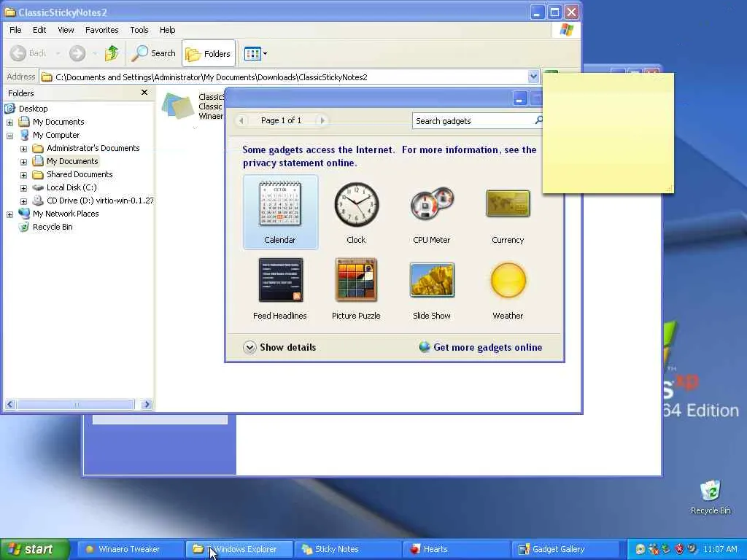
Task: Click folder pane horizontal scrollbar right arrow
Action: 147,404
